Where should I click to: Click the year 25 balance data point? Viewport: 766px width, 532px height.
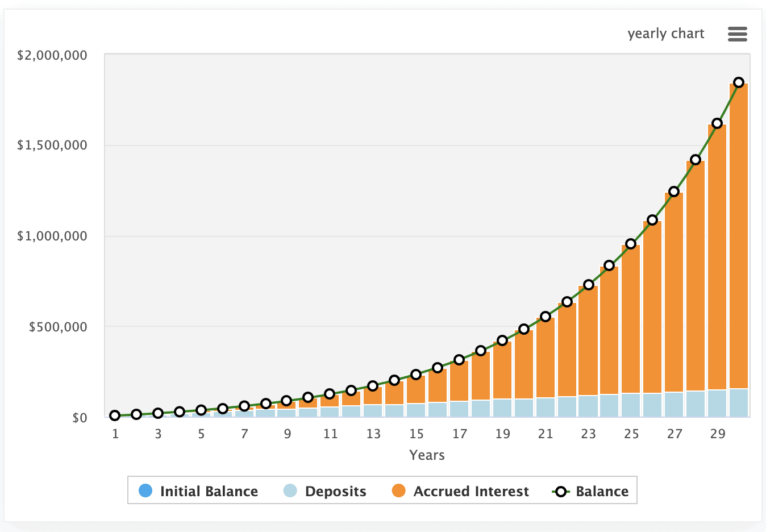click(x=631, y=244)
